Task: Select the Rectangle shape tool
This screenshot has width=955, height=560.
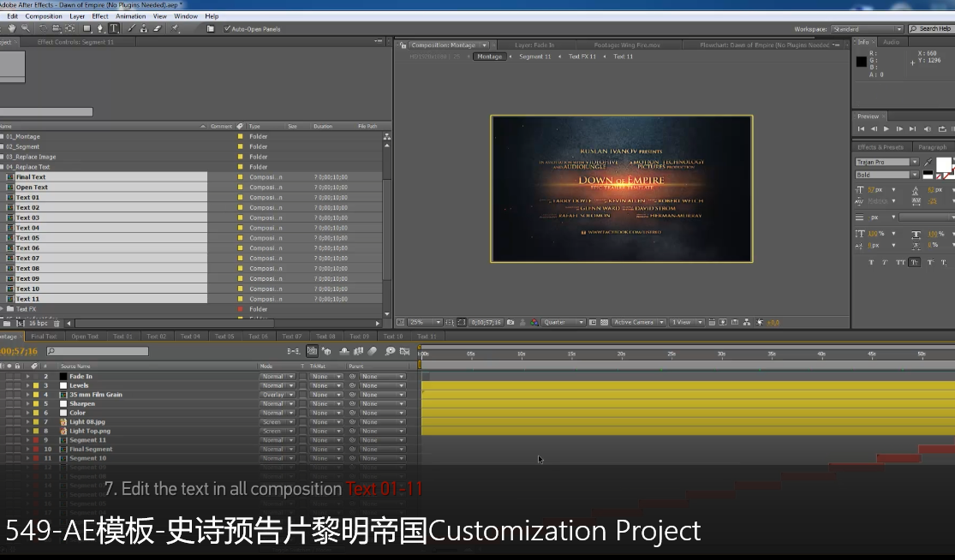Action: pos(87,28)
